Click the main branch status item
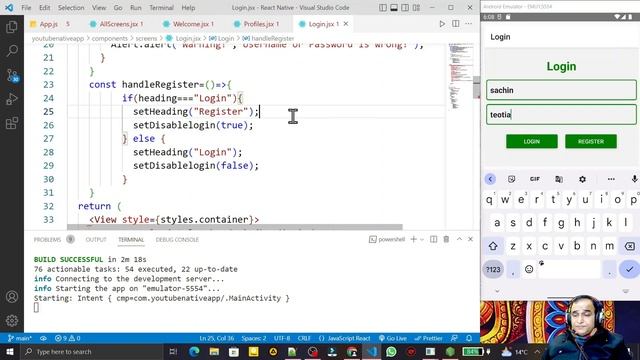Viewport: 640px width, 360px height. pyautogui.click(x=20, y=338)
